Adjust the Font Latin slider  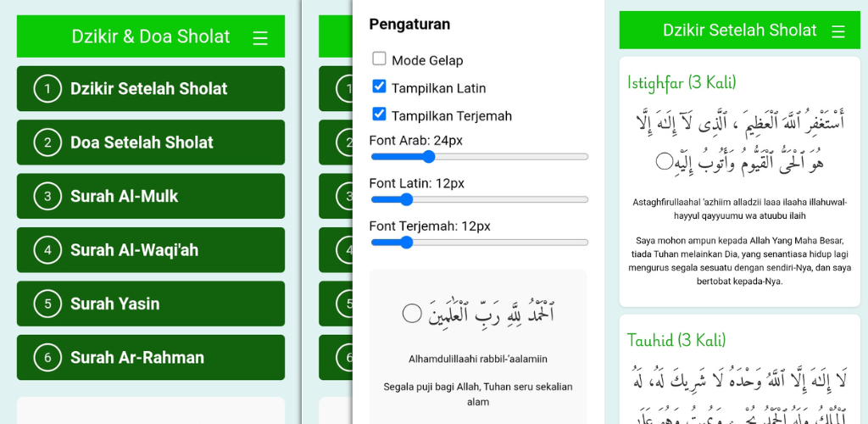click(480, 199)
